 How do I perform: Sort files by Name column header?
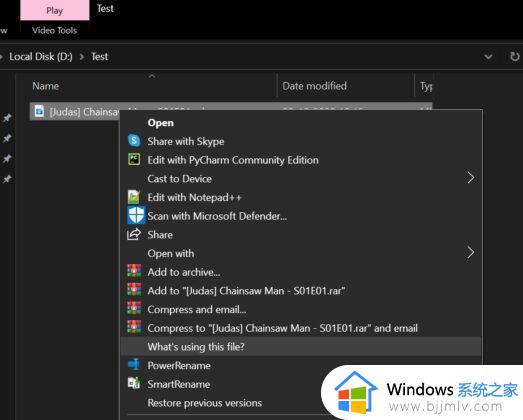(46, 86)
